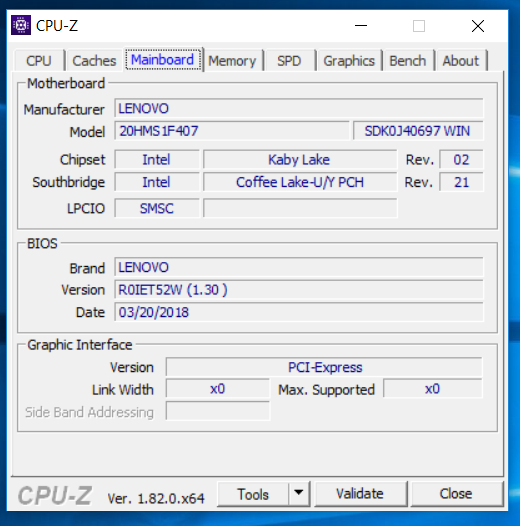Click the Chipset Rev. value 02
Image resolution: width=520 pixels, height=526 pixels.
point(461,160)
